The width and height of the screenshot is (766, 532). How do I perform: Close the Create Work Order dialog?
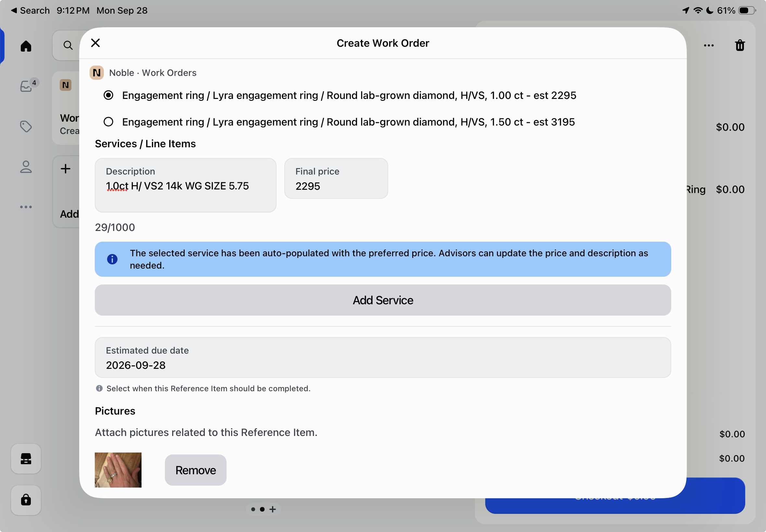[95, 43]
